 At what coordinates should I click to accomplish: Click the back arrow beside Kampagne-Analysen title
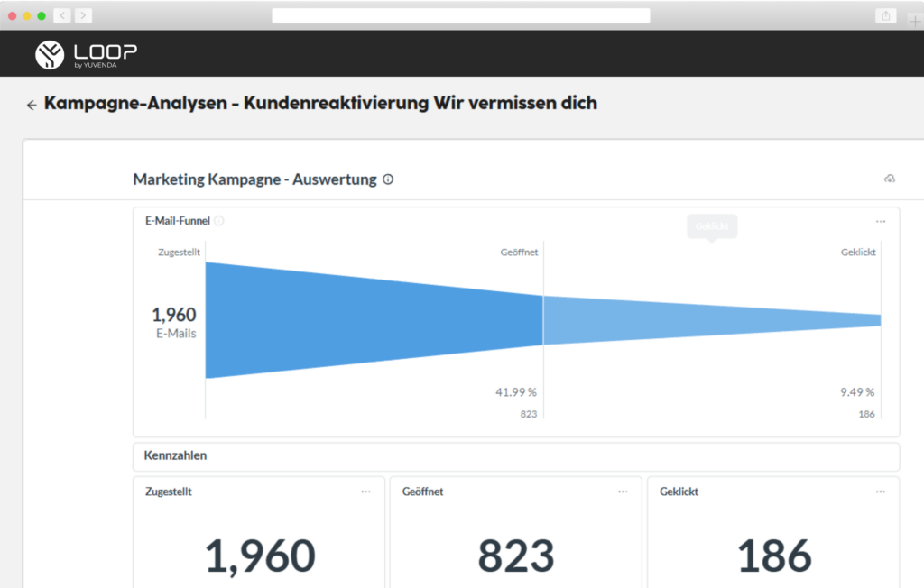[32, 105]
